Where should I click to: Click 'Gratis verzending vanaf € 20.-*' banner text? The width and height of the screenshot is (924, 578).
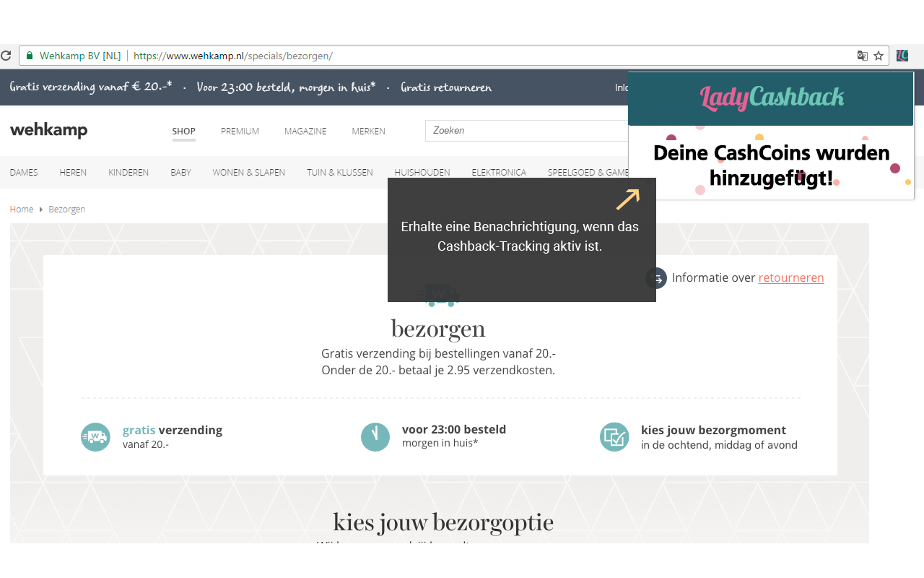91,87
